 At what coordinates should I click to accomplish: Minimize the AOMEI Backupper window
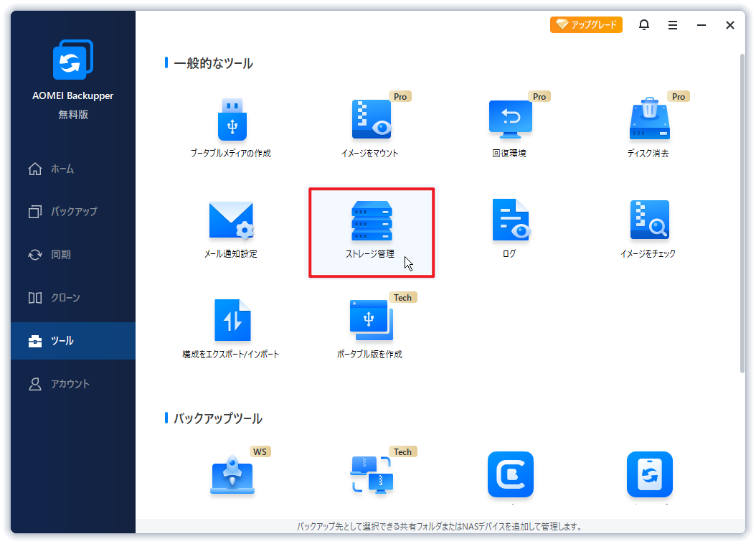[701, 25]
